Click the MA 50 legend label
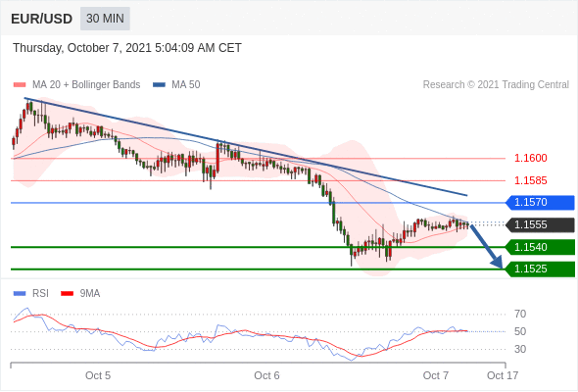Image resolution: width=578 pixels, height=392 pixels. click(x=186, y=85)
